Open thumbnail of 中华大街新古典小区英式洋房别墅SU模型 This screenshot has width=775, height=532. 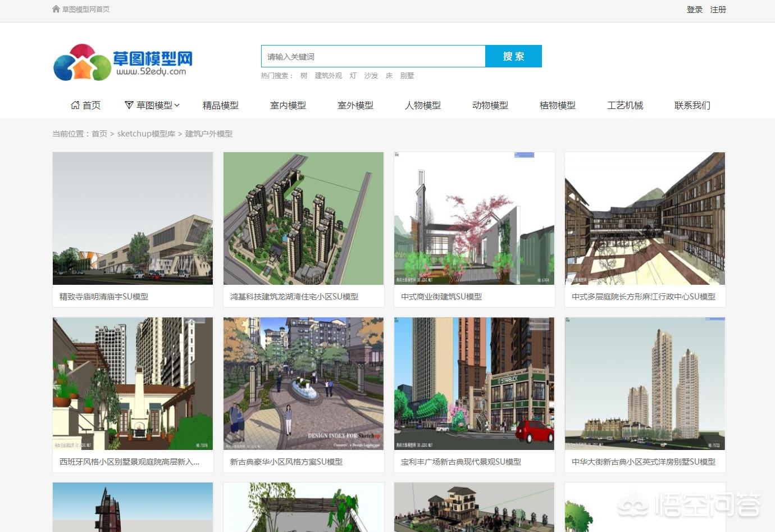coord(645,384)
